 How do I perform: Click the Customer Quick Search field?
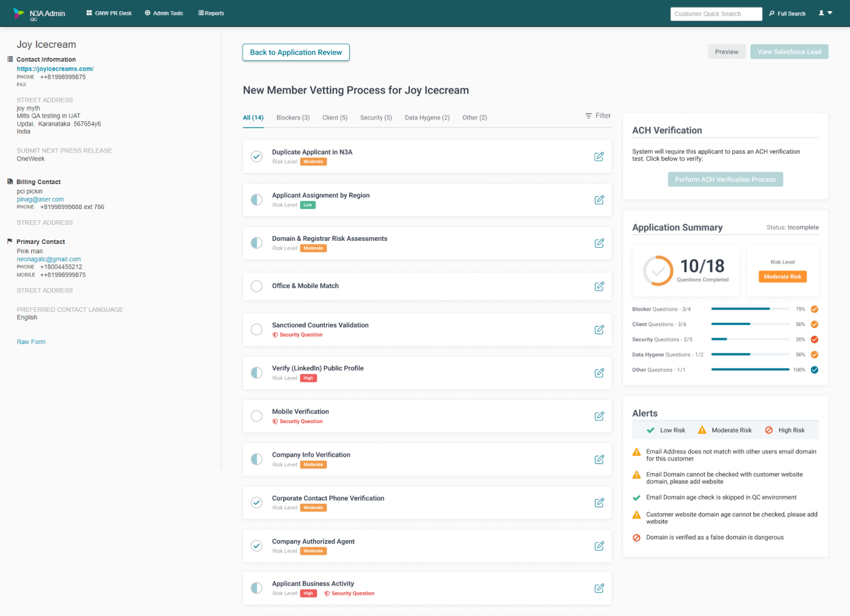[x=716, y=13]
